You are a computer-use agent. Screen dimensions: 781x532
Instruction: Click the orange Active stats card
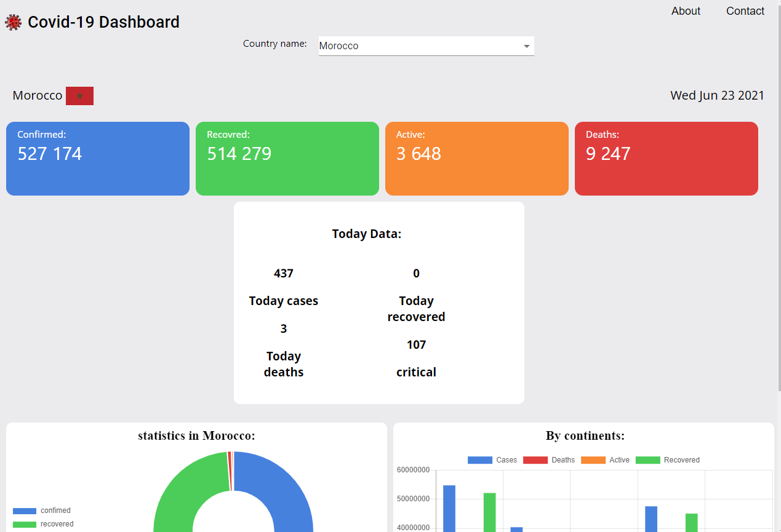click(477, 159)
